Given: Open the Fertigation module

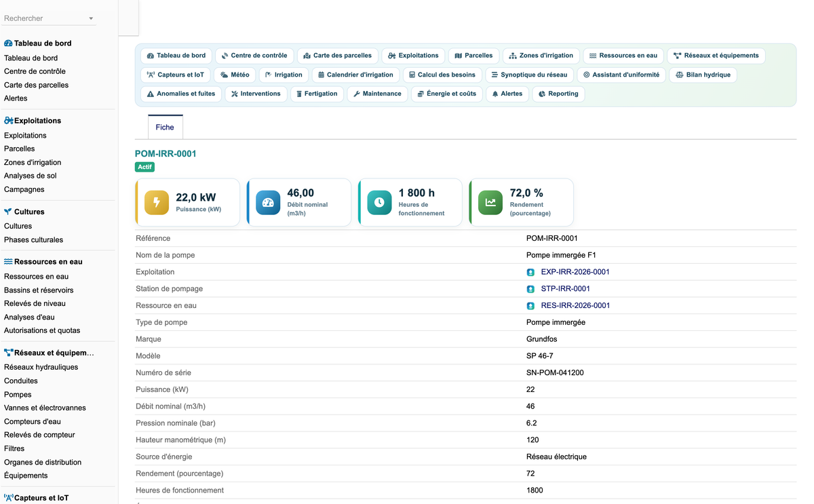Looking at the screenshot, I should 317,94.
